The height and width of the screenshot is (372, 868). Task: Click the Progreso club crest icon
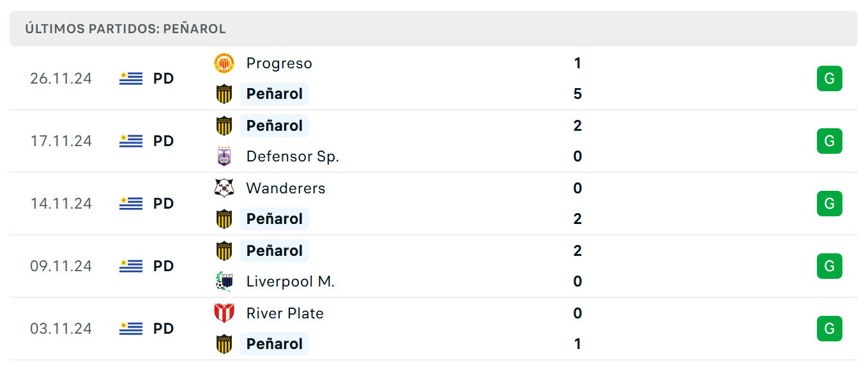tap(224, 63)
